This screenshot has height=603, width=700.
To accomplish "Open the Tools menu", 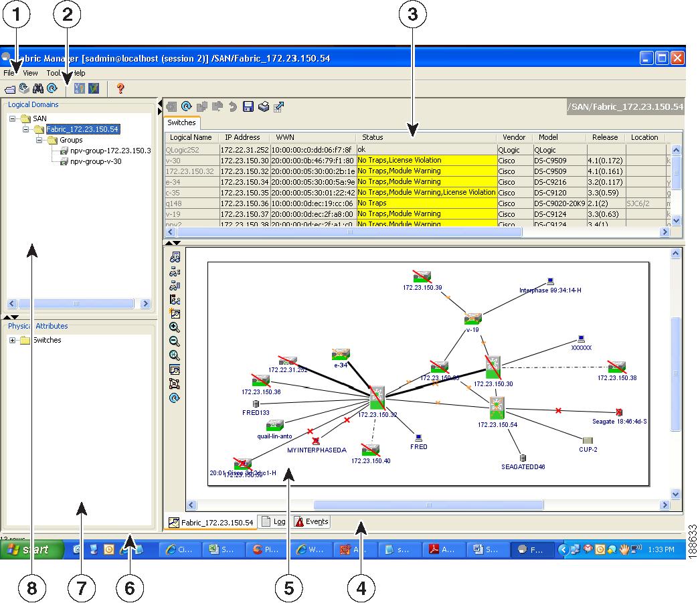I will point(54,73).
